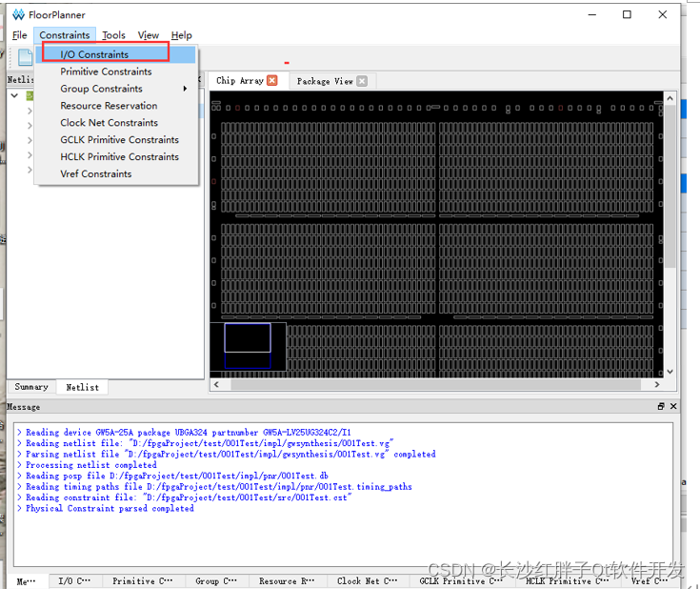Minimize the FloorPlanner window
This screenshot has height=589, width=700.
[x=592, y=14]
